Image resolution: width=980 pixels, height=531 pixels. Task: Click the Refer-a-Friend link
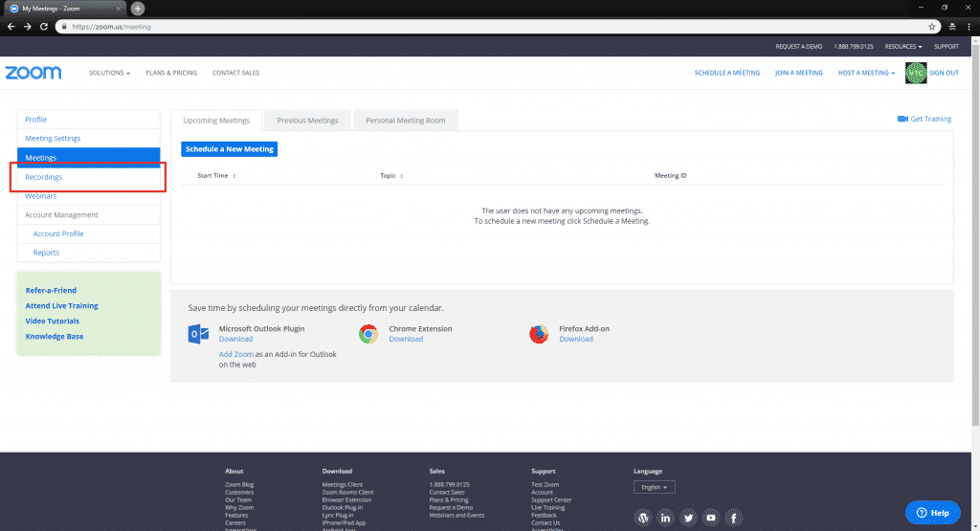tap(51, 291)
